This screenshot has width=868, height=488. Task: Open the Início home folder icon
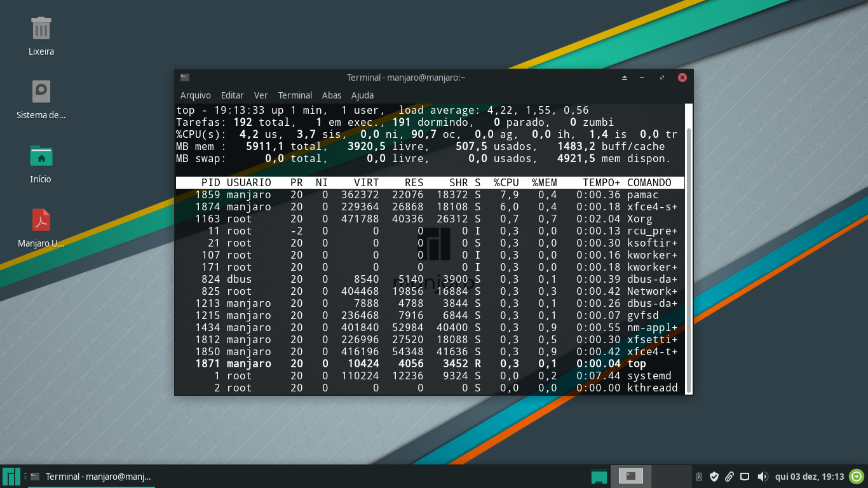41,156
